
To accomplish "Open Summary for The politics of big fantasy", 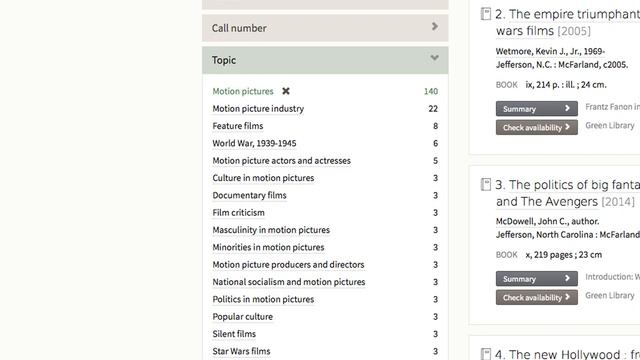I will pos(536,279).
